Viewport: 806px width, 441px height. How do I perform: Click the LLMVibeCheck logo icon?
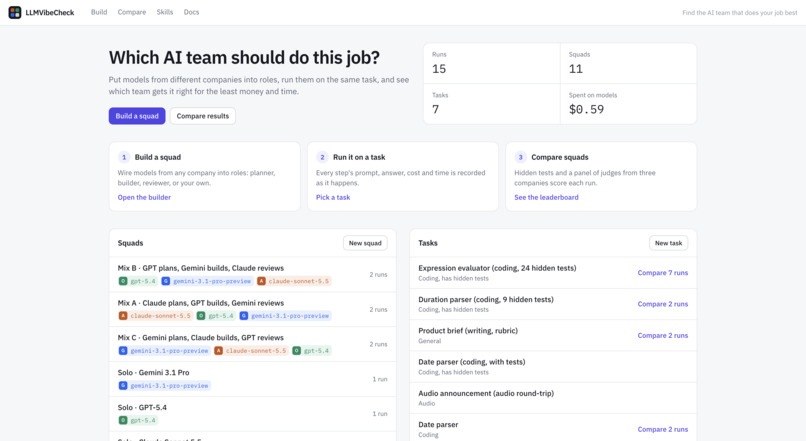click(15, 12)
